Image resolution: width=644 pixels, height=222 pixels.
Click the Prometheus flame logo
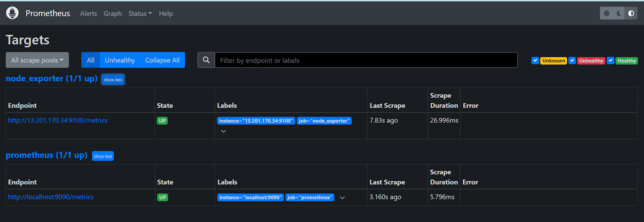coord(12,13)
